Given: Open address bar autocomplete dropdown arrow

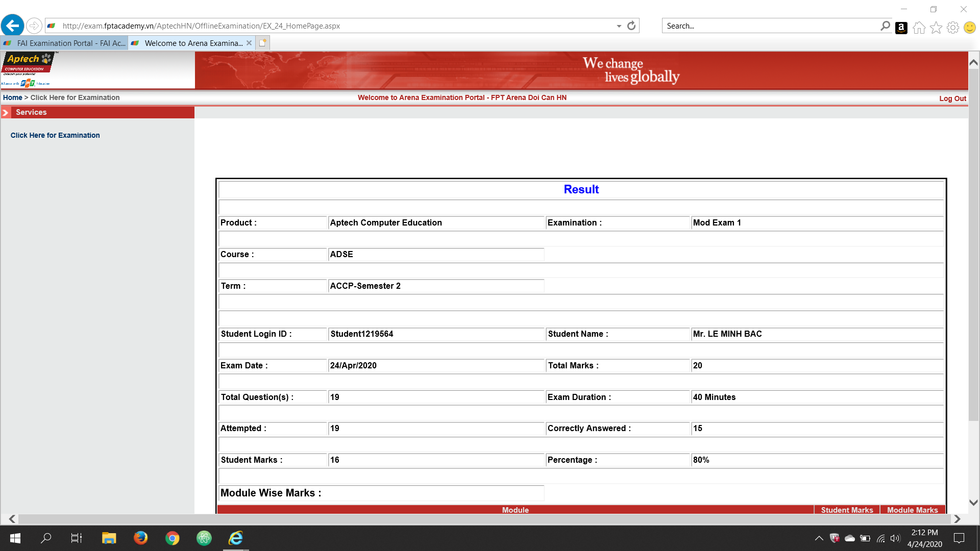Looking at the screenshot, I should pos(619,26).
